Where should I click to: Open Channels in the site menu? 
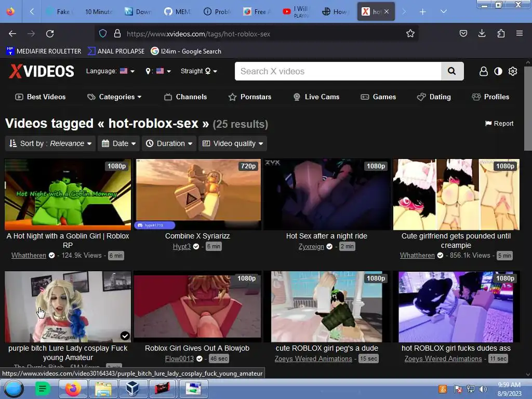[x=185, y=97]
